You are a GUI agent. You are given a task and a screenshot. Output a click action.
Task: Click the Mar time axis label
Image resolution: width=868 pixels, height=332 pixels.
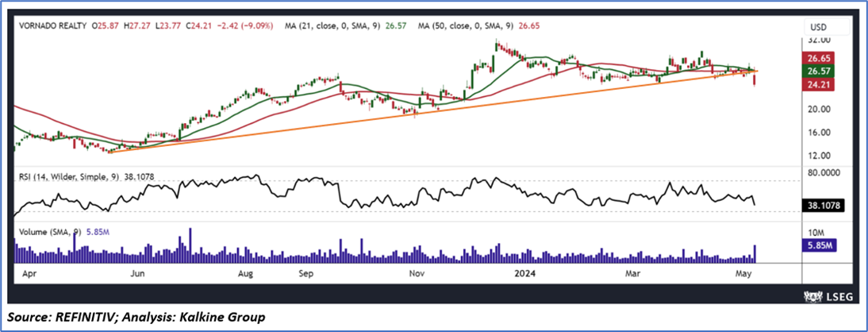click(632, 273)
